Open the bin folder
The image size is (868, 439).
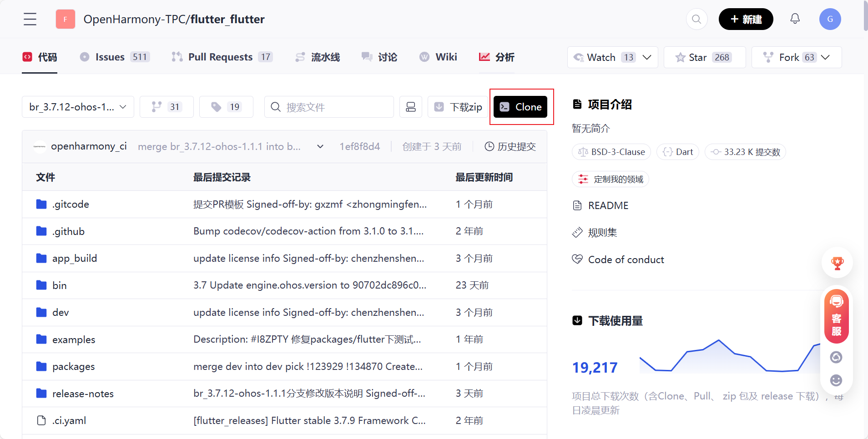60,285
